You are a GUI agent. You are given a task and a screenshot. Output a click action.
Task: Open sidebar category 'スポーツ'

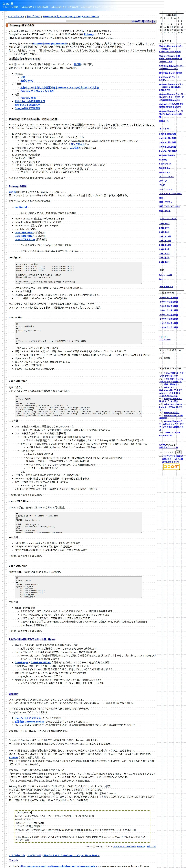163,181
